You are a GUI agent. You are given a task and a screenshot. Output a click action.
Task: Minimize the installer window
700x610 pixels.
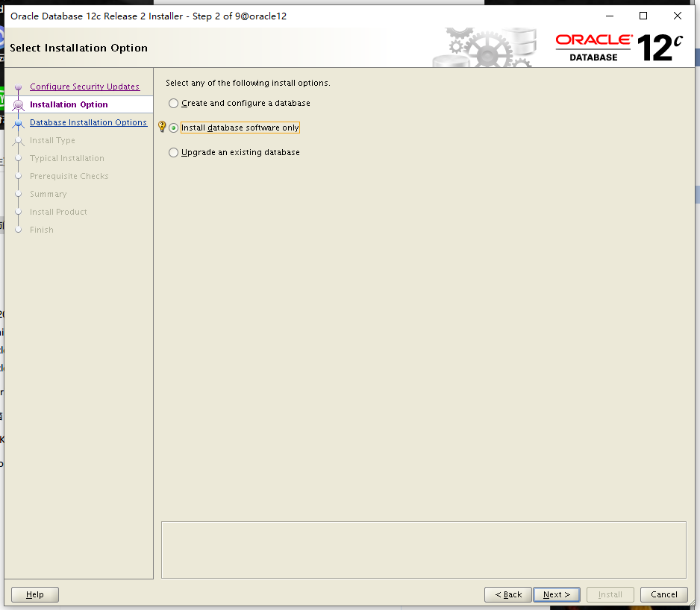click(x=610, y=16)
